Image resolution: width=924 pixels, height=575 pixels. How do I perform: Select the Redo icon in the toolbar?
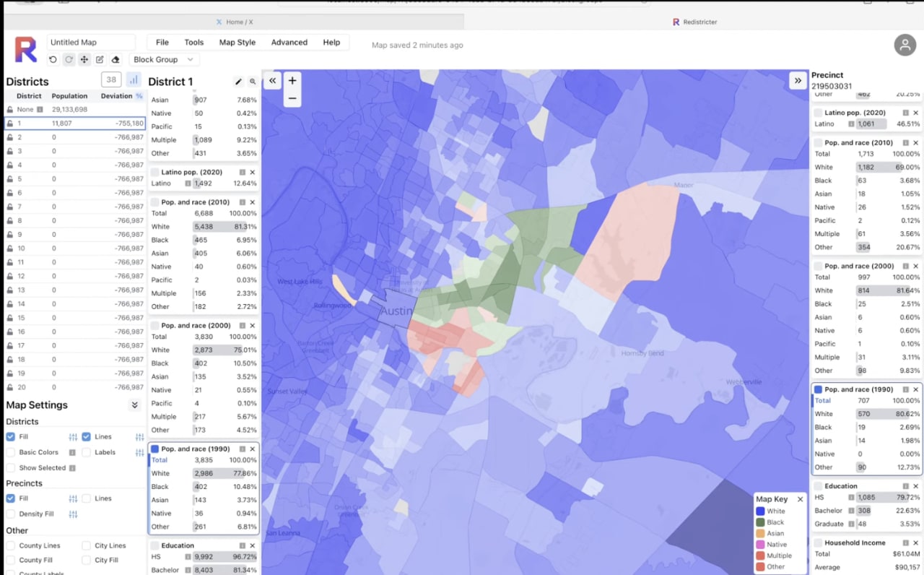(69, 60)
